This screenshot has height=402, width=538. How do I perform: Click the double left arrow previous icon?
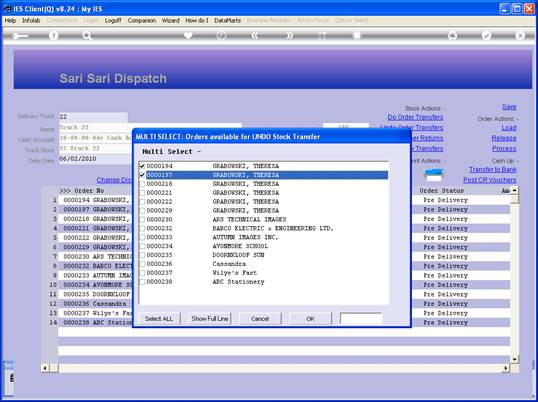pos(254,35)
